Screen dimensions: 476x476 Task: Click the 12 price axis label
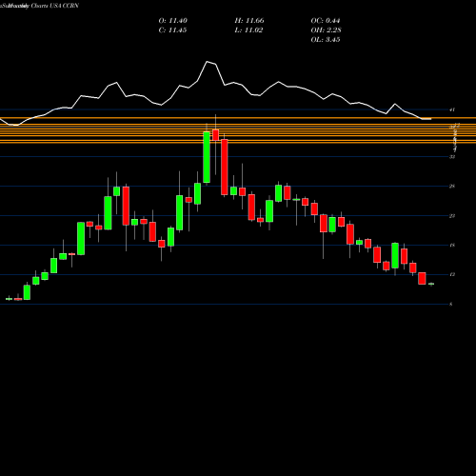(x=452, y=274)
